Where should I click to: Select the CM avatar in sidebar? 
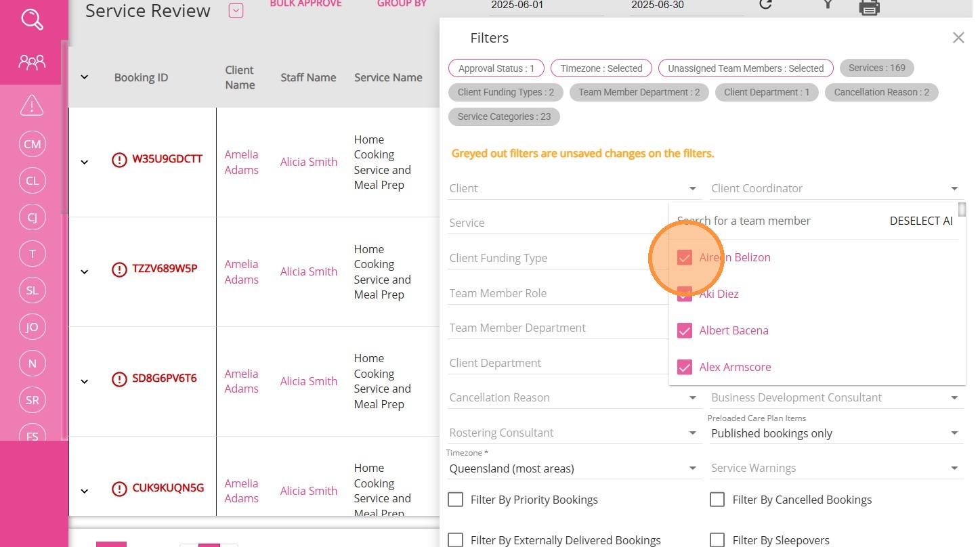click(32, 144)
